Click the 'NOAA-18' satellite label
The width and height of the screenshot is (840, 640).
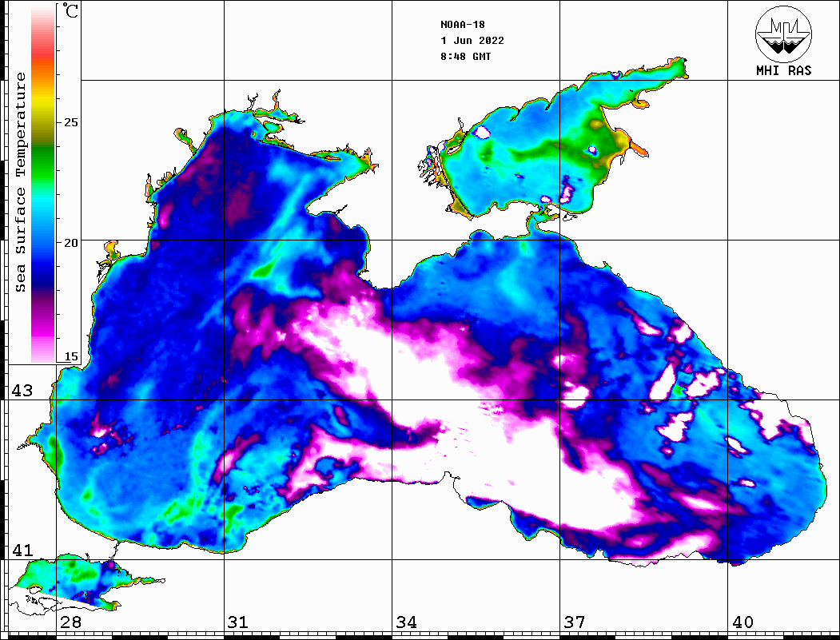click(463, 25)
